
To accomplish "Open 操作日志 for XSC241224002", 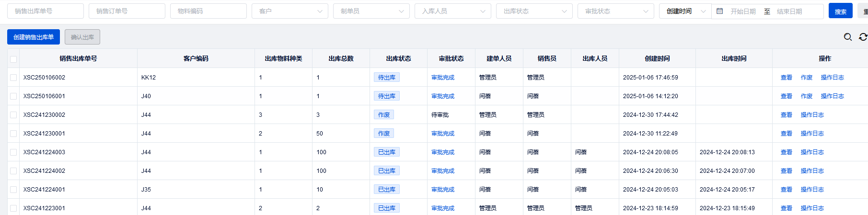I will (812, 171).
